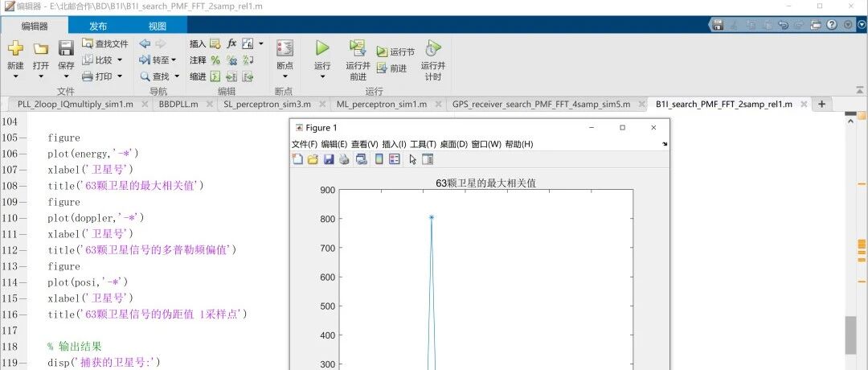Expand the 保存 (Save) dropdown arrow
Image resolution: width=868 pixels, height=370 pixels.
66,76
